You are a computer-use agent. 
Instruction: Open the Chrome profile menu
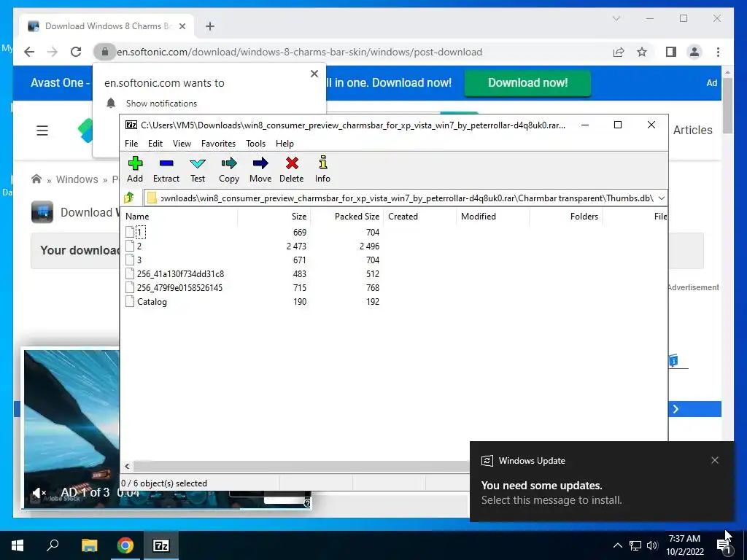[694, 52]
